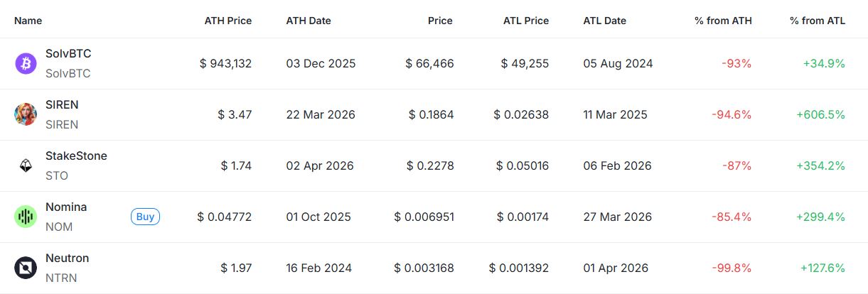Sort by the Price column header
The image size is (868, 294).
(440, 21)
